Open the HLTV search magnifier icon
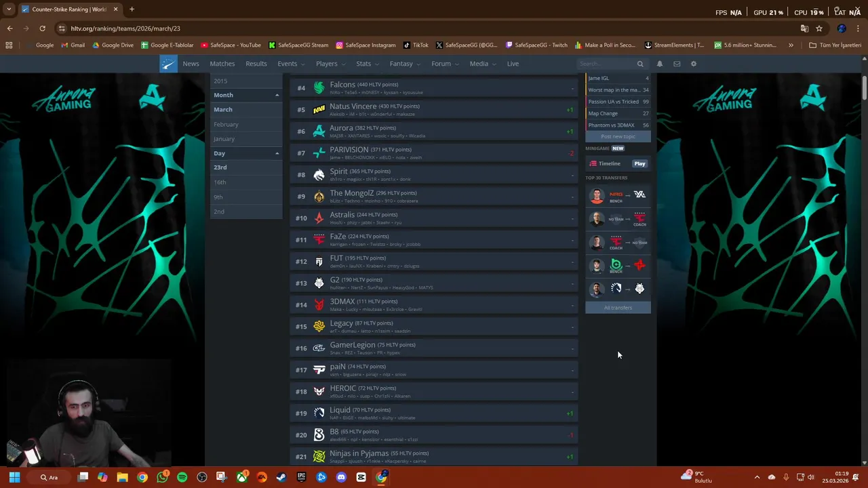The width and height of the screenshot is (868, 488). coord(640,64)
